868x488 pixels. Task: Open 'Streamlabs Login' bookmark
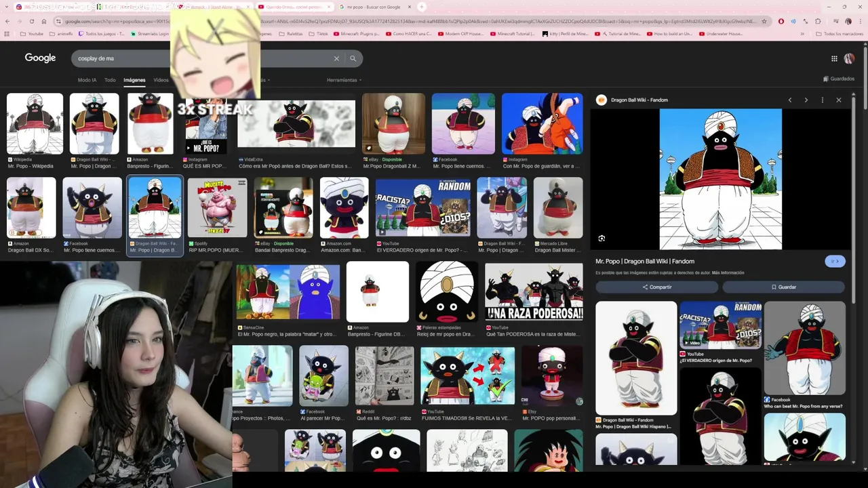151,33
